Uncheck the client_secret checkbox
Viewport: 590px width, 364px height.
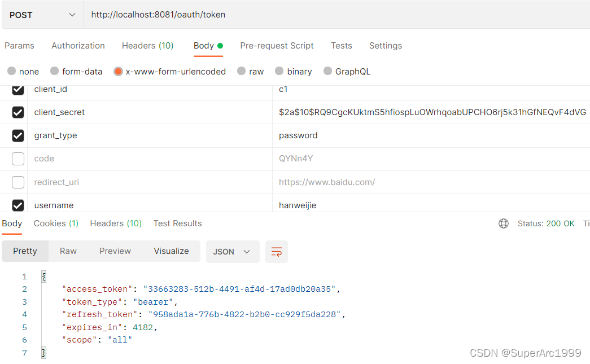click(x=18, y=112)
